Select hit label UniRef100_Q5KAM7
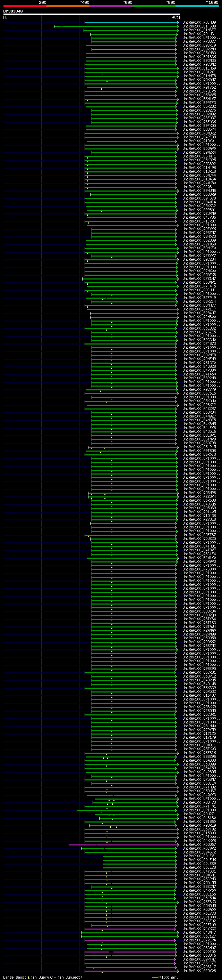Image resolution: width=222 pixels, height=980 pixels. 199,80
